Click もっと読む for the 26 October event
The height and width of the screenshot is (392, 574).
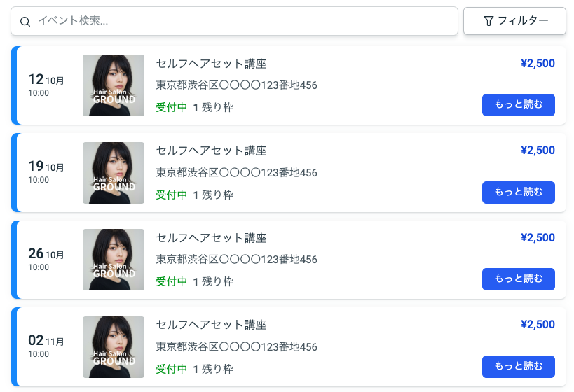point(518,279)
